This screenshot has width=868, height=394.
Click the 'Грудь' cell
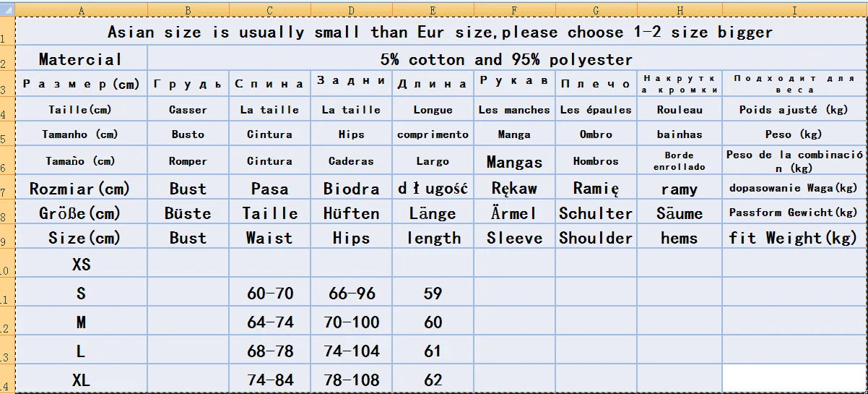tap(188, 83)
